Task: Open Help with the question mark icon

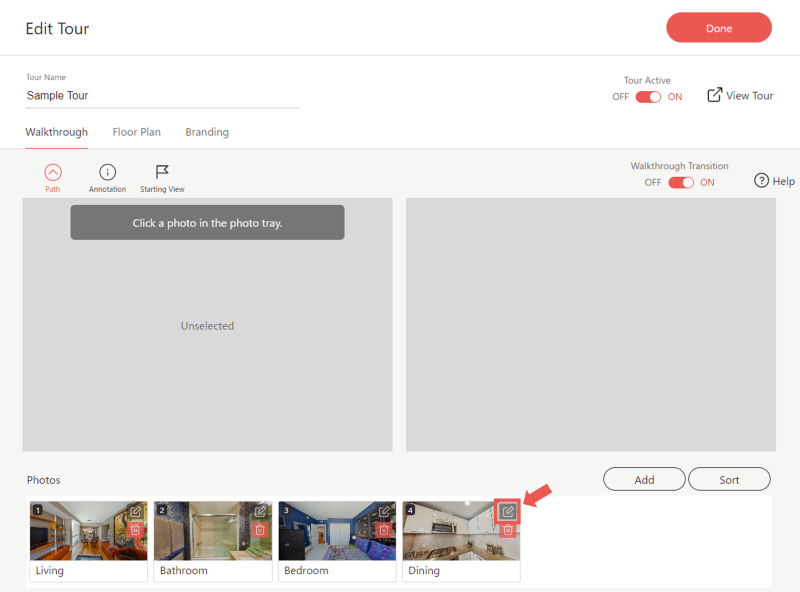Action: click(x=761, y=181)
